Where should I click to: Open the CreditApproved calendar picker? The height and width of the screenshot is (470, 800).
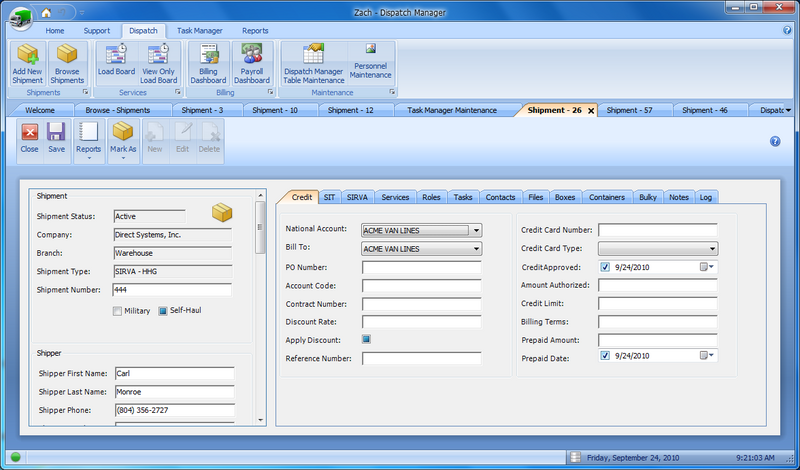707,267
